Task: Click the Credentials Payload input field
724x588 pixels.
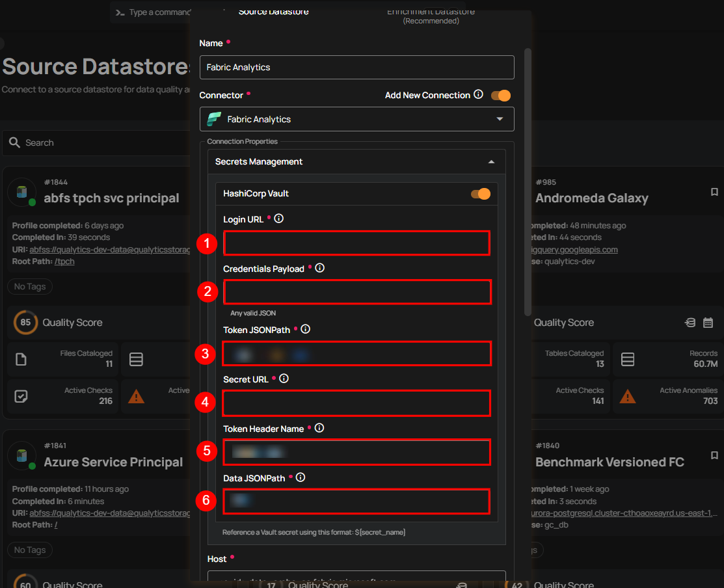Action: (x=356, y=292)
